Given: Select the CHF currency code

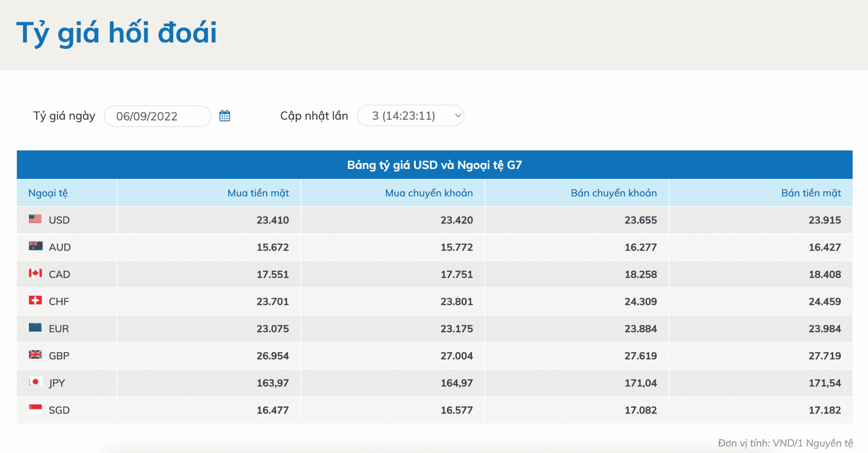Looking at the screenshot, I should (59, 301).
